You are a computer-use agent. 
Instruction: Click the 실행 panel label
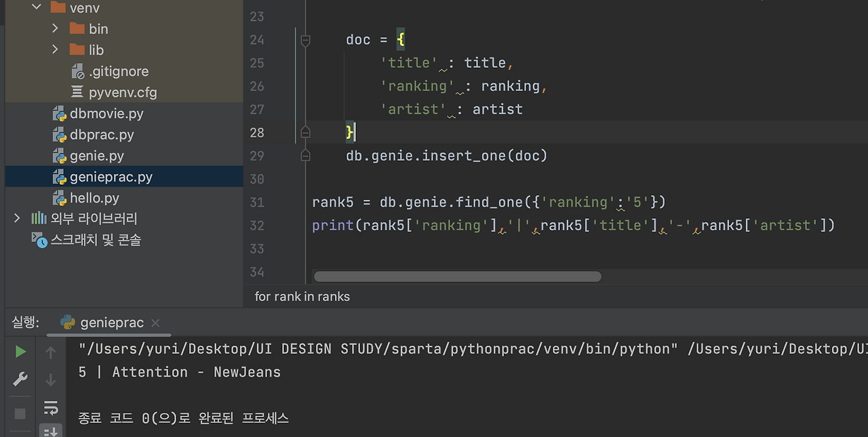(26, 322)
